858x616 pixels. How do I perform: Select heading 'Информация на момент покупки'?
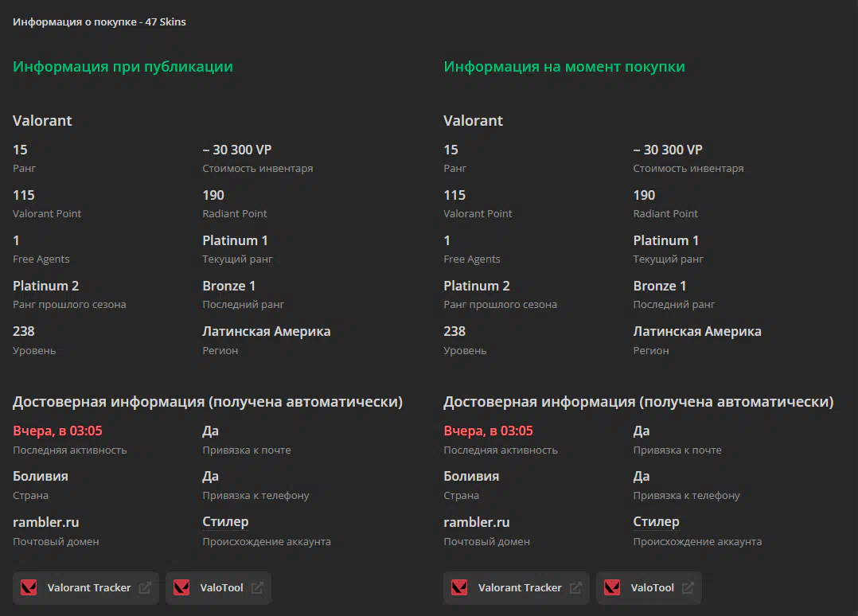coord(564,67)
